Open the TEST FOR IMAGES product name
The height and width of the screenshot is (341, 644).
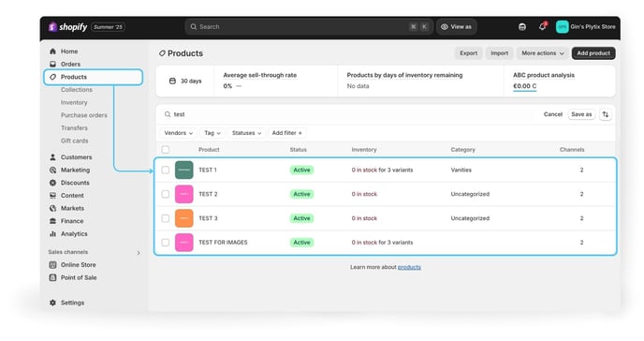tap(223, 243)
